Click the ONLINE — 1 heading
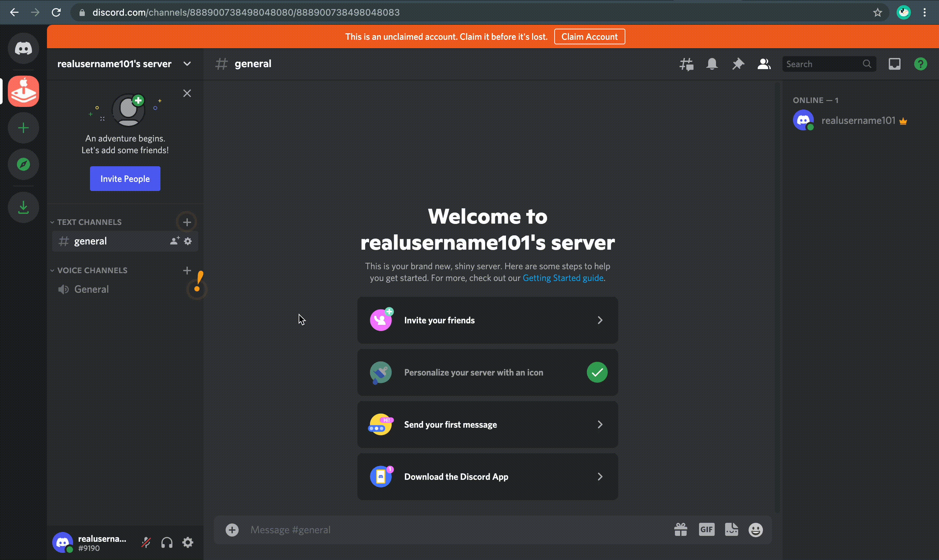939x560 pixels. [x=815, y=100]
